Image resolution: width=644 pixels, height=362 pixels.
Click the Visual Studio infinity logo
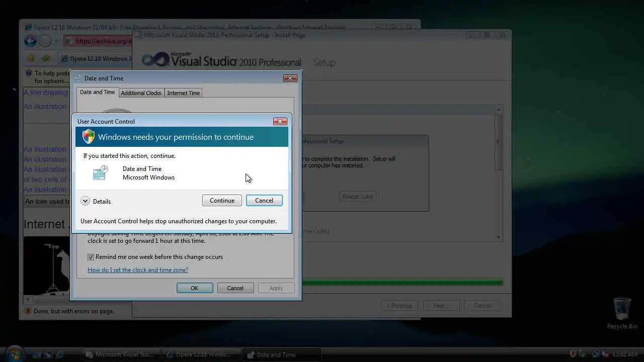click(x=155, y=60)
